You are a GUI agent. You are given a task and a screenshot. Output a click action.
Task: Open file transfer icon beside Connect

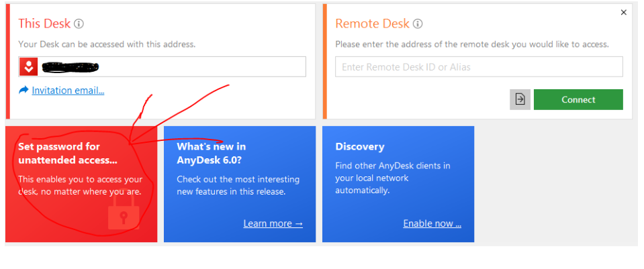(520, 100)
